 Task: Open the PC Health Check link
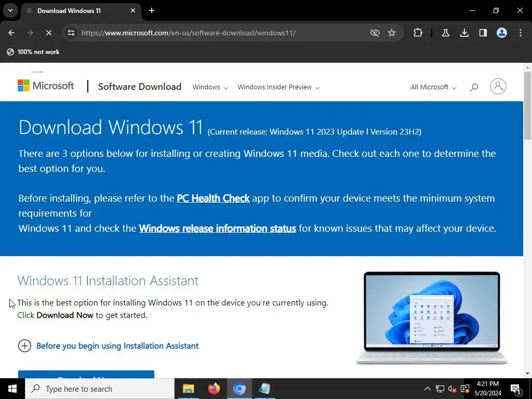coord(213,198)
